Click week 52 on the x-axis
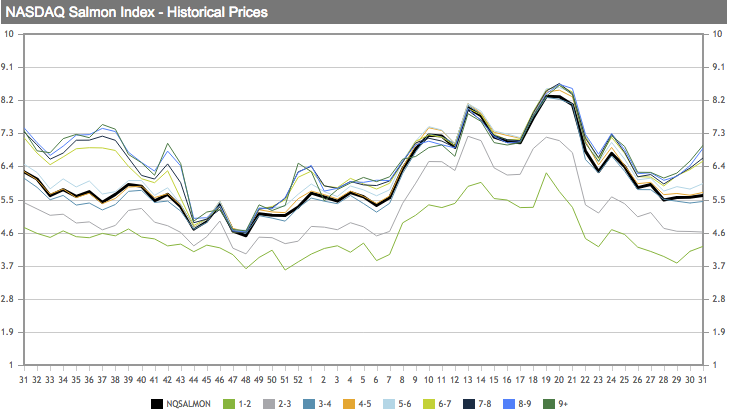The width and height of the screenshot is (730, 413). (x=297, y=380)
